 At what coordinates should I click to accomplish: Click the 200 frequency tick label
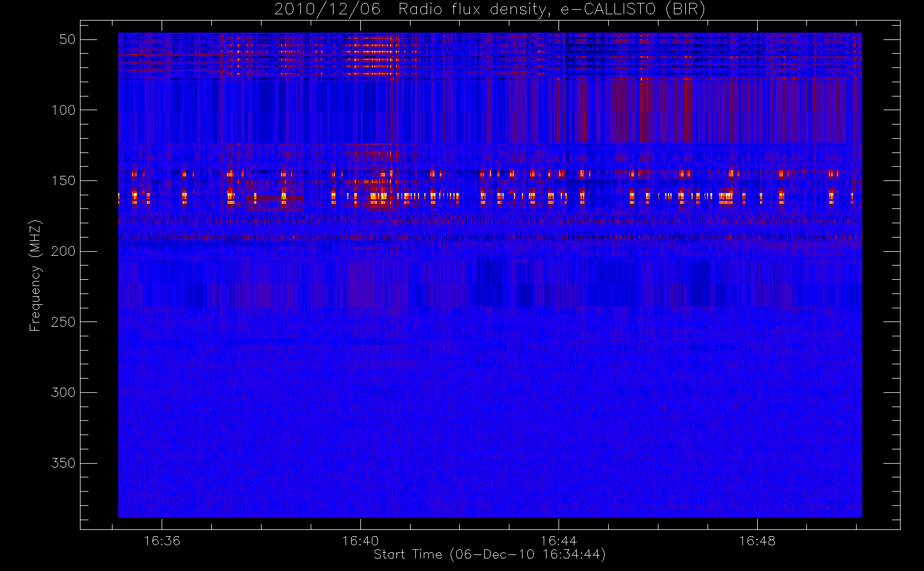tap(63, 251)
